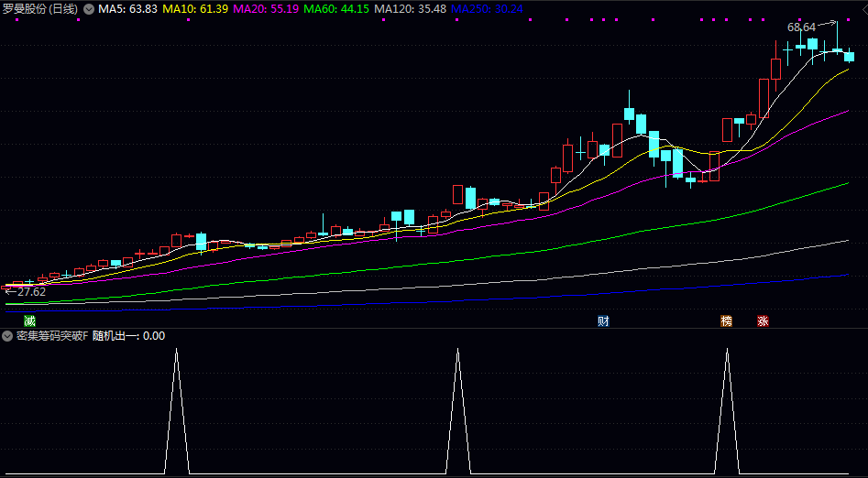868x478 pixels.
Task: Click the 27.62 low price label
Action: coord(31,292)
